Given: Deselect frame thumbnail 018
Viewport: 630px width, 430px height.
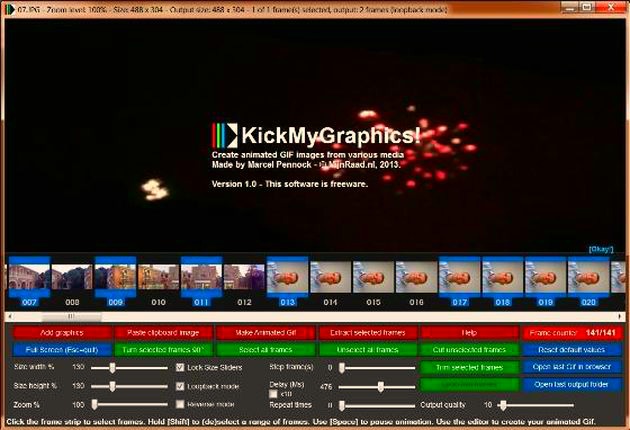Looking at the screenshot, I should point(502,277).
